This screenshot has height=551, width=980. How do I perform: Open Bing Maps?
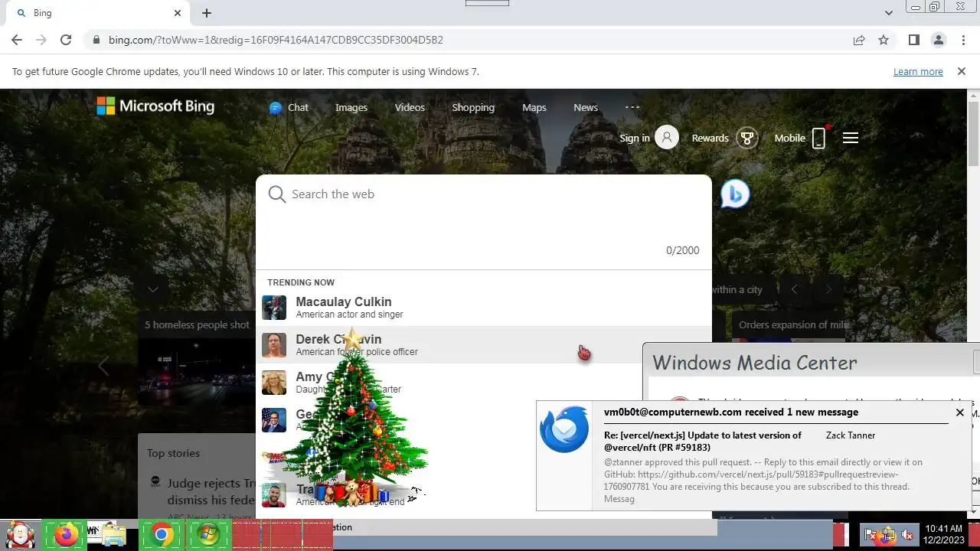coord(534,108)
